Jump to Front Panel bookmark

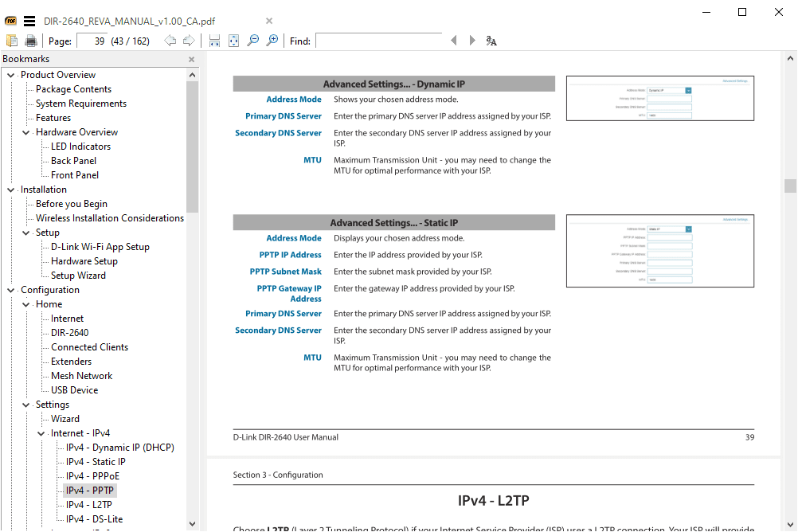(x=74, y=174)
